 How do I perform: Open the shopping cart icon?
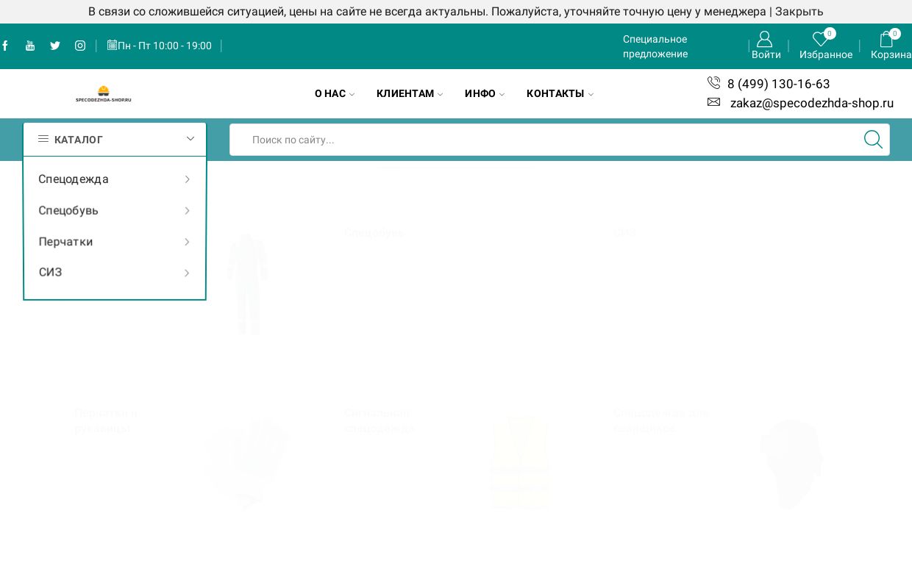(x=886, y=40)
